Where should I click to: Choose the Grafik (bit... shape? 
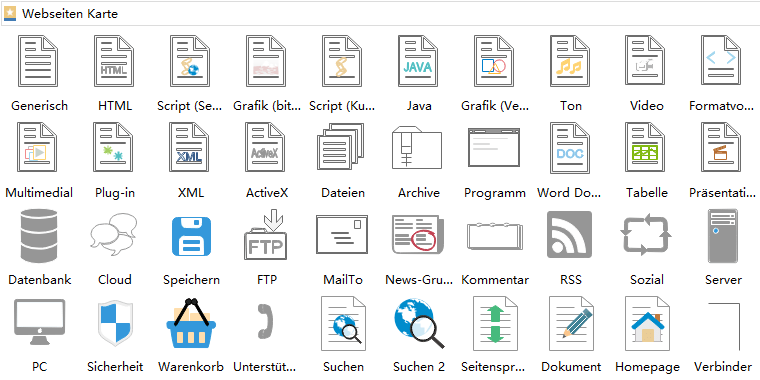266,61
